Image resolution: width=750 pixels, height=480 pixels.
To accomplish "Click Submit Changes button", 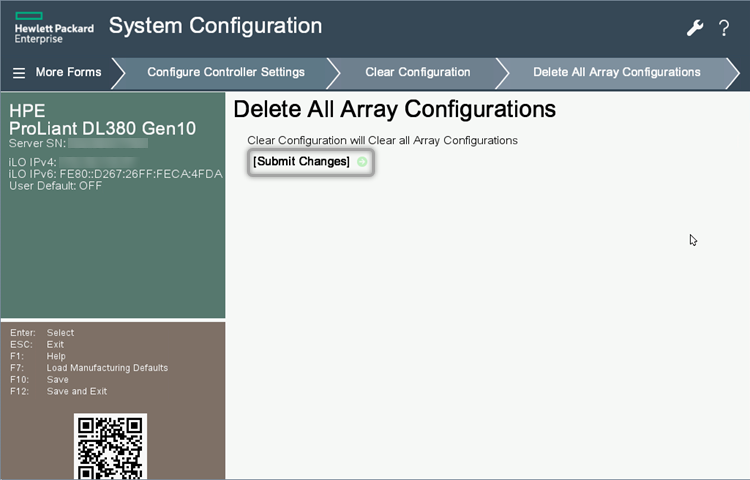I will click(x=310, y=162).
